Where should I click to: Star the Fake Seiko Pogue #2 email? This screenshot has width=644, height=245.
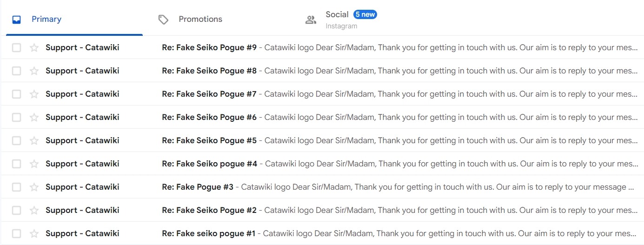[x=34, y=210]
